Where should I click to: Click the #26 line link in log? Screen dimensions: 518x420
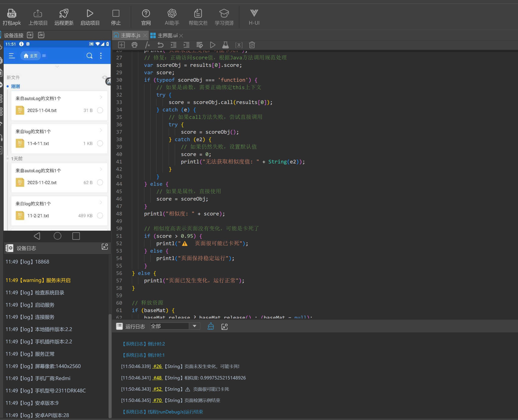(x=157, y=366)
